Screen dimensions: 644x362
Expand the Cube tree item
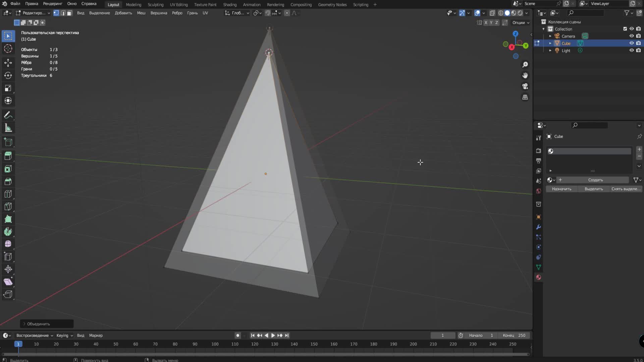click(x=550, y=43)
